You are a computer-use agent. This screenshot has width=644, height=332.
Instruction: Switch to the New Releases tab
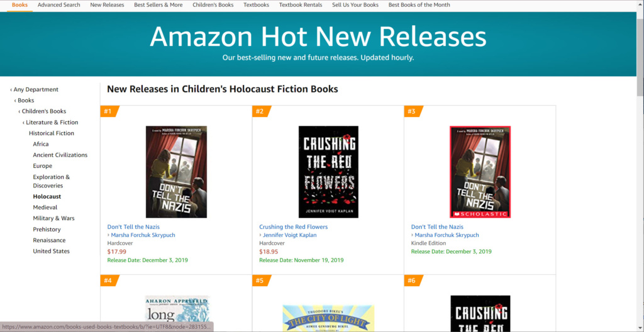tap(107, 5)
